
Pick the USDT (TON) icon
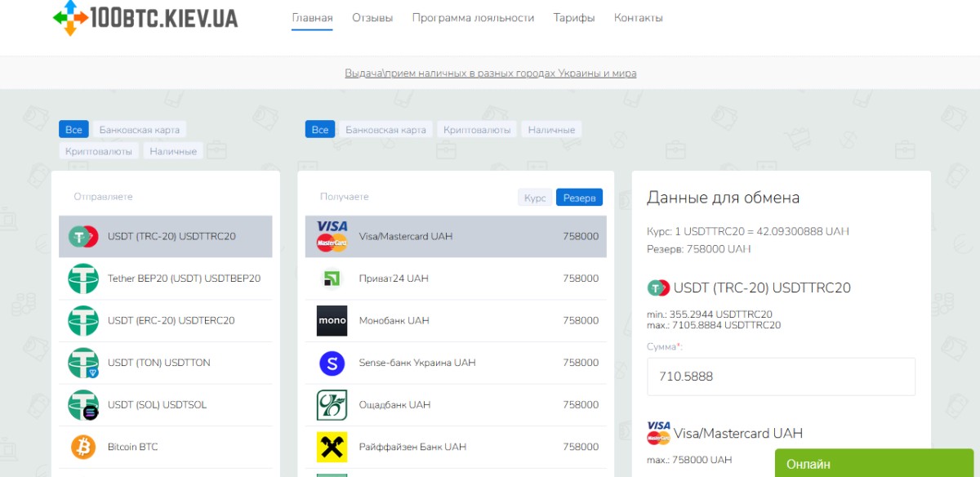pos(83,363)
